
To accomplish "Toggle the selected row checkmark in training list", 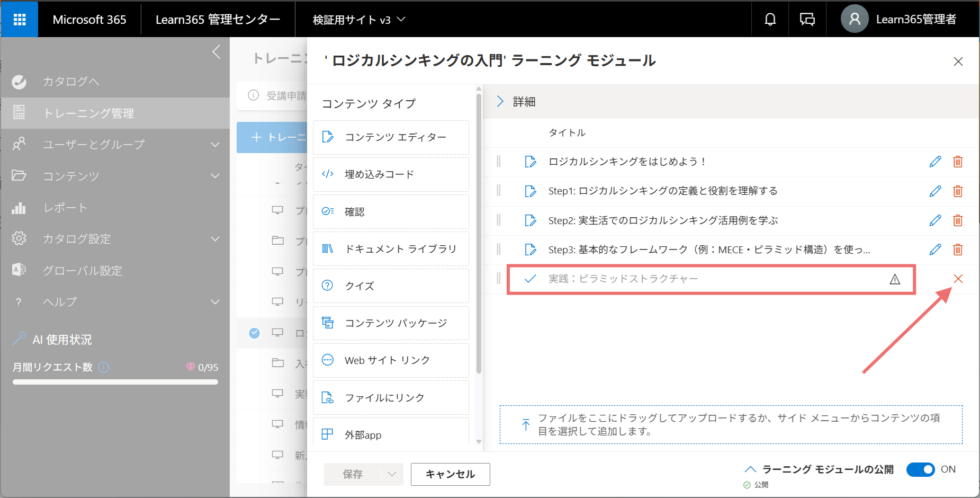I will point(255,333).
